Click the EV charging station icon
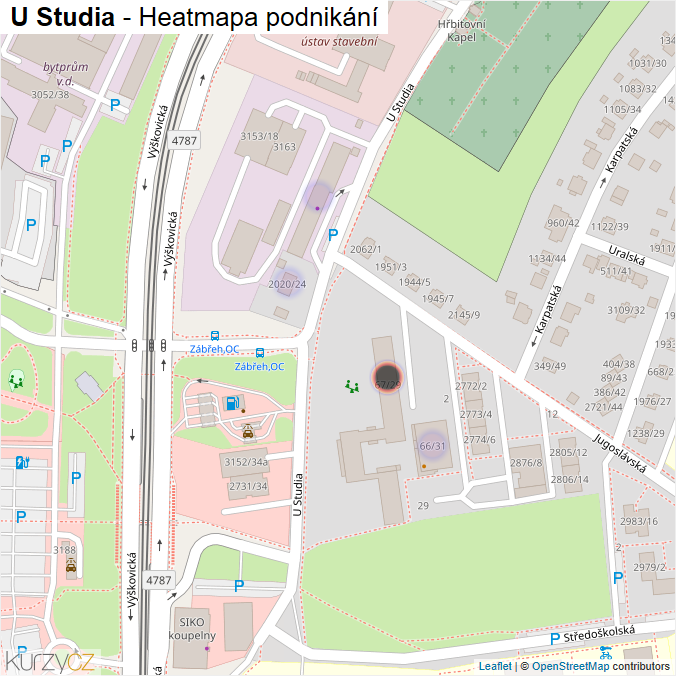676x676 pixels. (x=22, y=463)
